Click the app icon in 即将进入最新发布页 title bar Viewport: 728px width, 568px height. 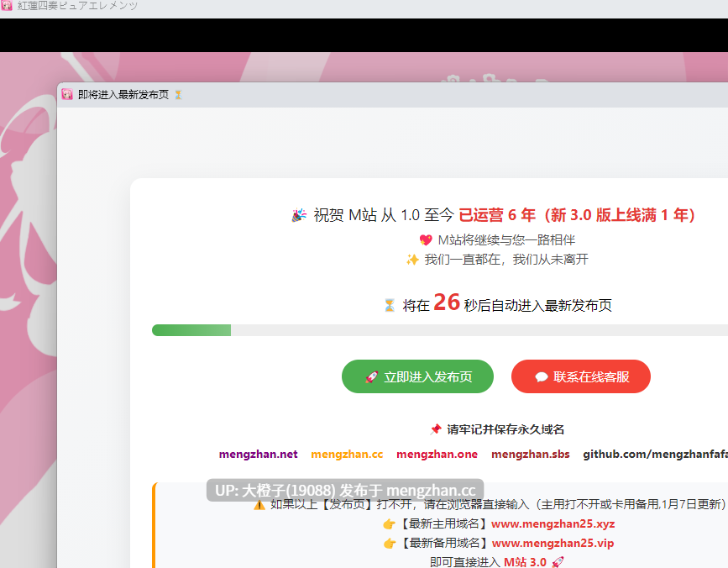pyautogui.click(x=67, y=94)
